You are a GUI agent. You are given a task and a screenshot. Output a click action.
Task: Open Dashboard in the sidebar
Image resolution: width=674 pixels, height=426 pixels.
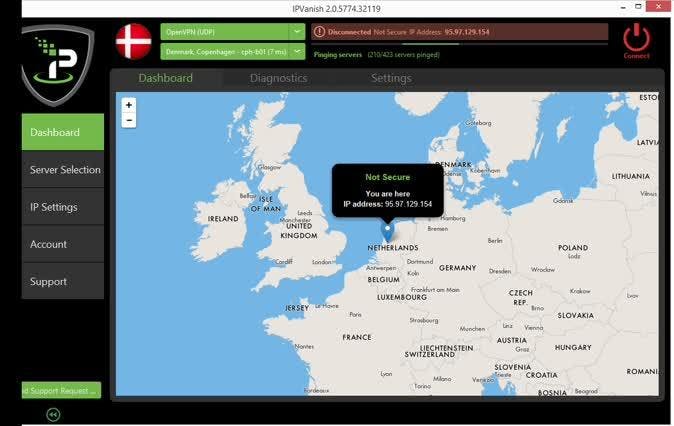(63, 132)
